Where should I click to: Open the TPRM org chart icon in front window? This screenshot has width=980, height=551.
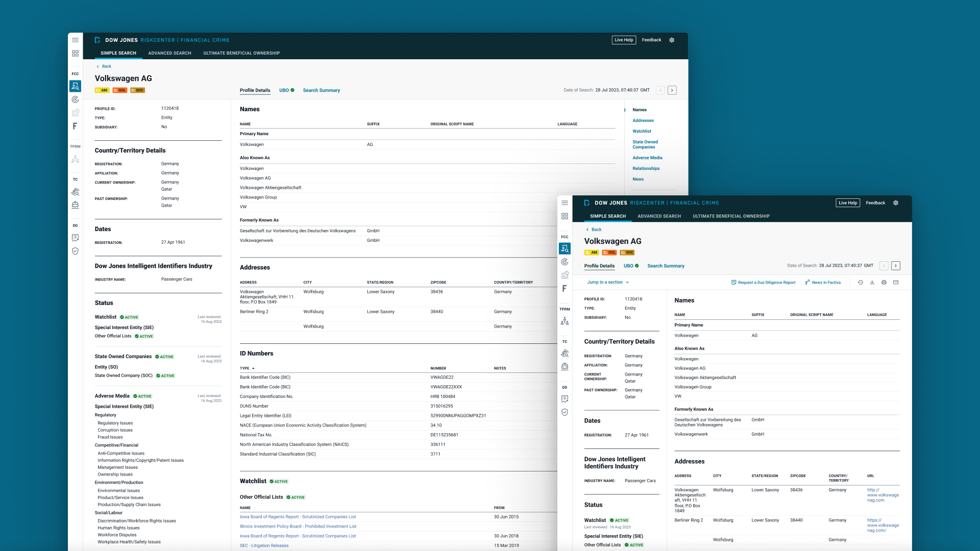(565, 321)
